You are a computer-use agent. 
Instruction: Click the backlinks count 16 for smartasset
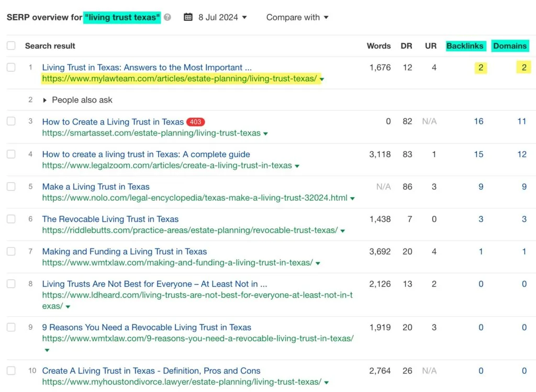(478, 121)
